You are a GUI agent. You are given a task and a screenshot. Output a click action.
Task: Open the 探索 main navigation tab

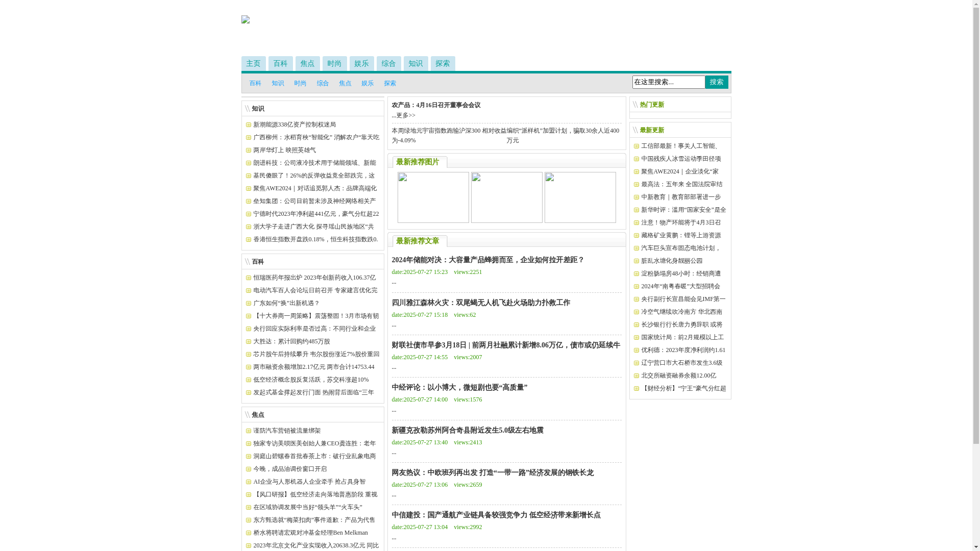[443, 63]
